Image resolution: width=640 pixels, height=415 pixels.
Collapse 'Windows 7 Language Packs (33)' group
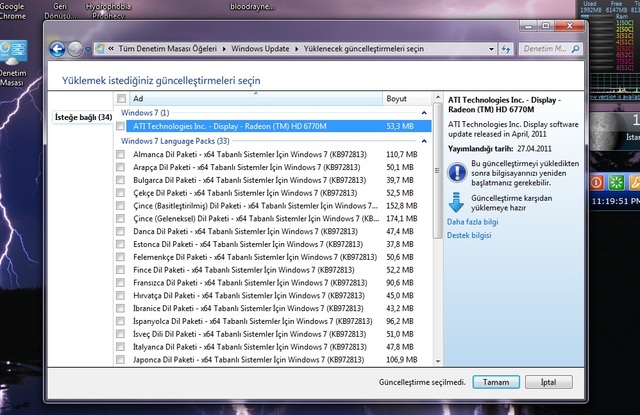[x=424, y=141]
